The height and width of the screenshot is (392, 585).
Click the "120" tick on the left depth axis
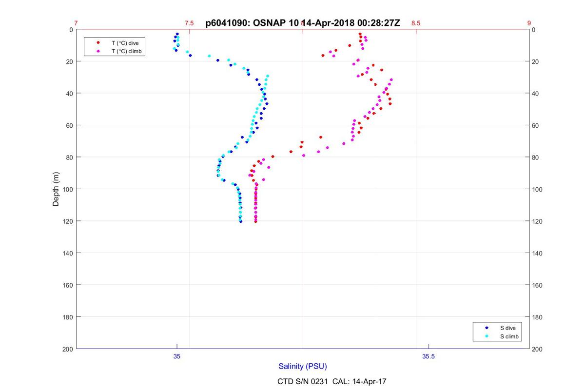67,221
